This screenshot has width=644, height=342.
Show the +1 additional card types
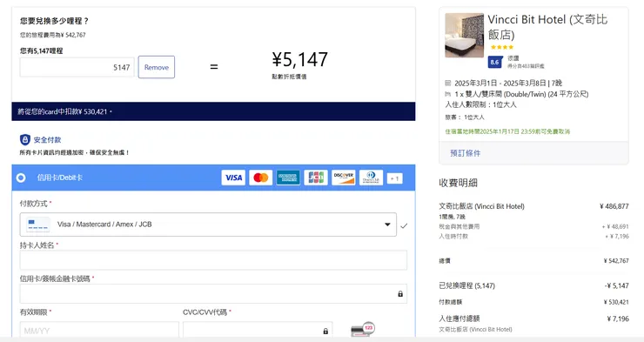[x=395, y=178]
